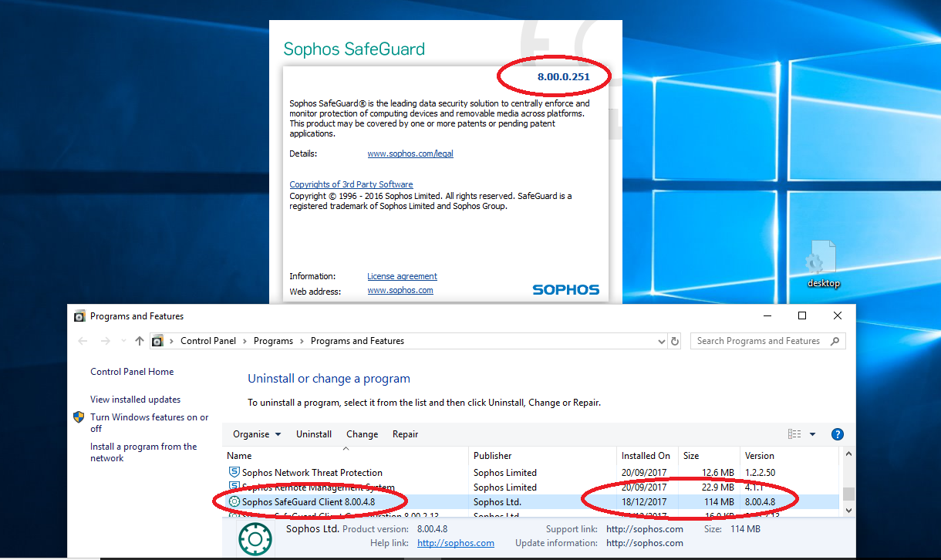Screen dimensions: 941x560
Task: Open Copyrights of 3rd Party Software link
Action: point(351,184)
